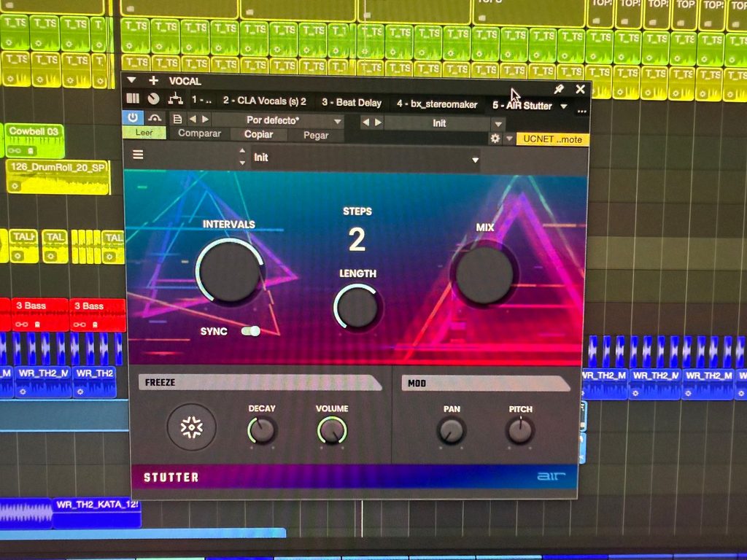
Task: Open the gear settings icon
Action: (495, 139)
